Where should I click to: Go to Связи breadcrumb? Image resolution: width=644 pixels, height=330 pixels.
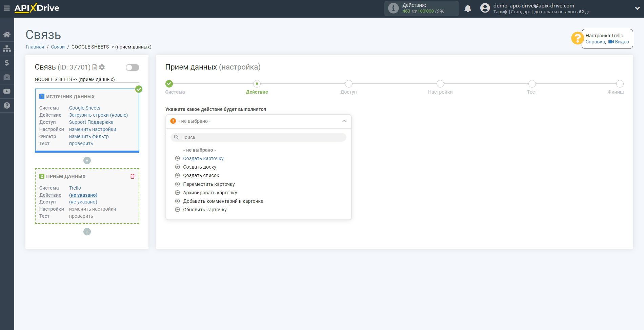coord(58,47)
